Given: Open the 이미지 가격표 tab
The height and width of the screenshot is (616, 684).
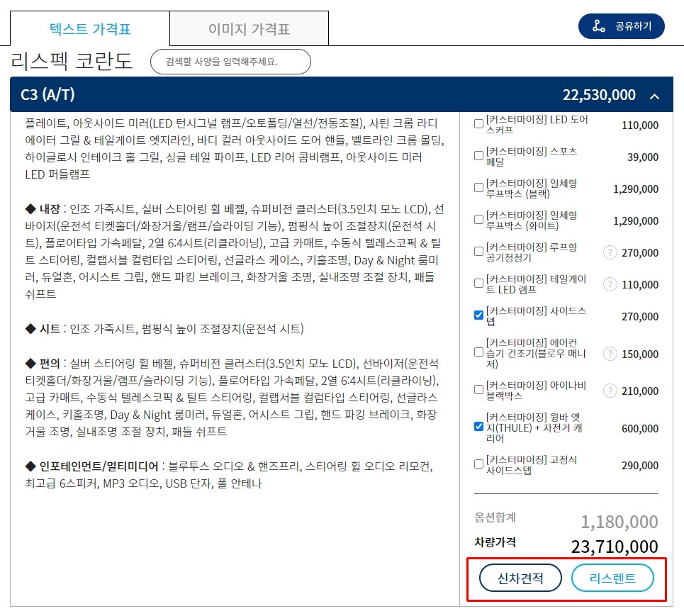Looking at the screenshot, I should [249, 29].
